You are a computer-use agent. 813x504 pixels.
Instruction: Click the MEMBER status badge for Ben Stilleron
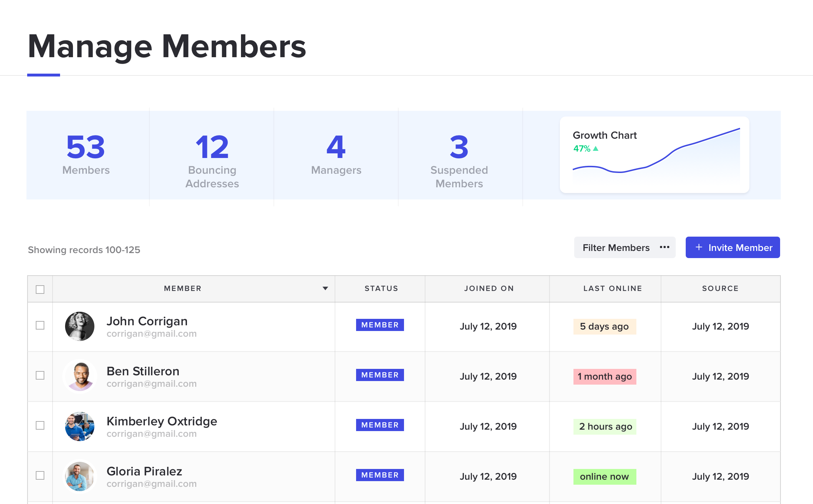pos(380,375)
